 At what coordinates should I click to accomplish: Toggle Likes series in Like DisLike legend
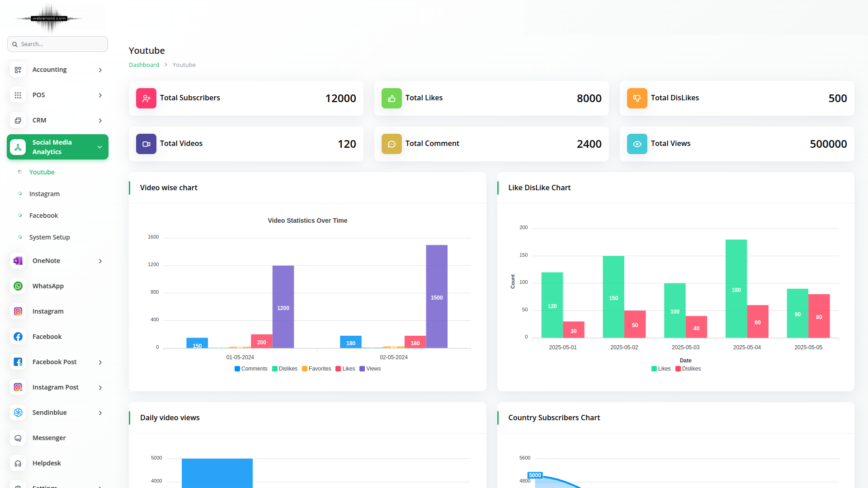point(661,369)
